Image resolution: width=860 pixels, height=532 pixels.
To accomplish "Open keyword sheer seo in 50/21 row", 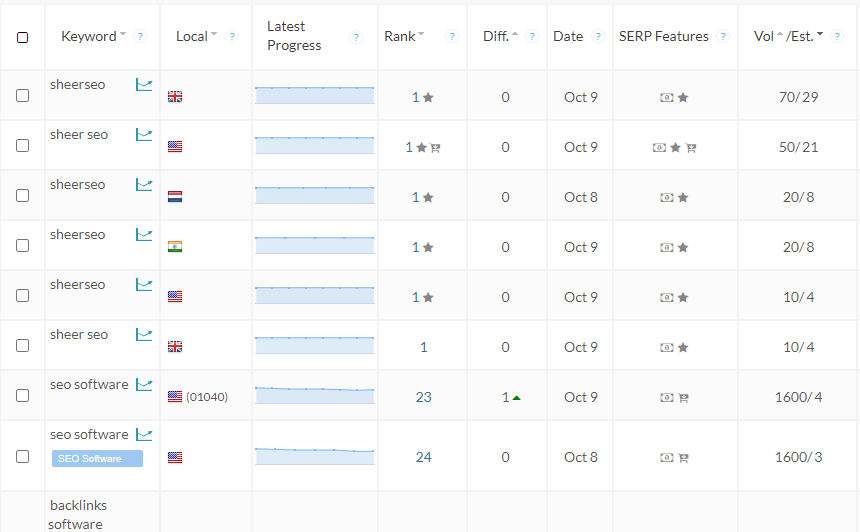I will [x=79, y=134].
